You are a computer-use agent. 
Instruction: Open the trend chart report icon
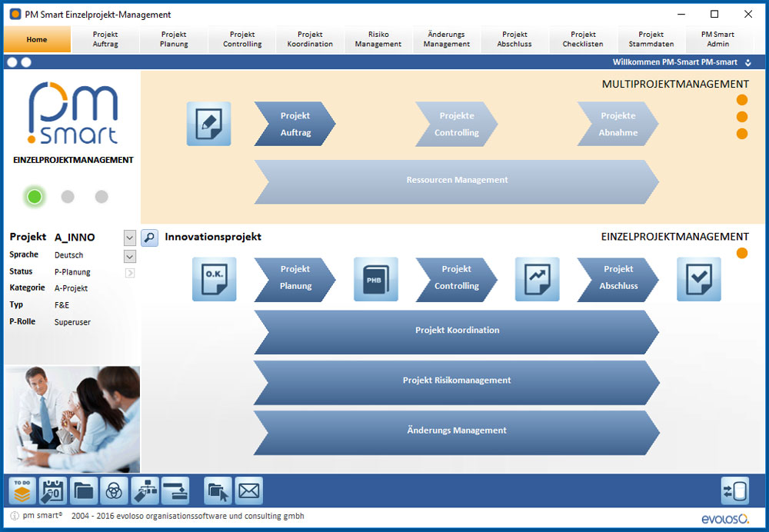tap(537, 278)
